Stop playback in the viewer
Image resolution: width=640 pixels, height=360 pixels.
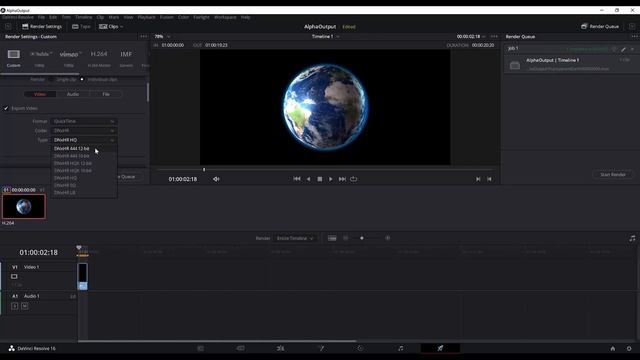320,179
